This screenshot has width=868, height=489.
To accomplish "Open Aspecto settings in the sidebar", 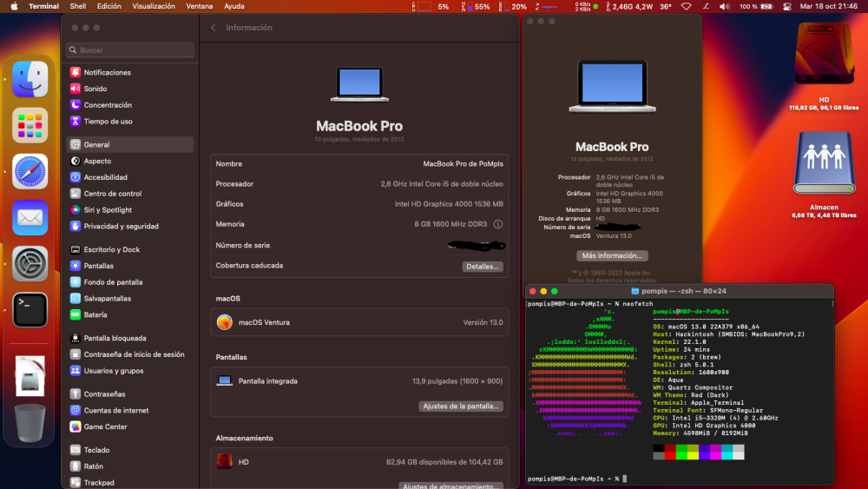I will point(129,162).
